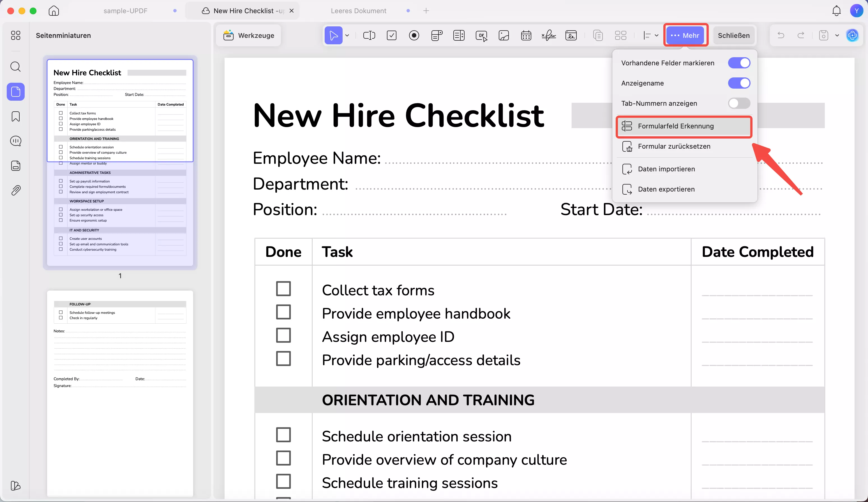This screenshot has width=868, height=502.
Task: Click the Schließen button
Action: click(x=733, y=36)
